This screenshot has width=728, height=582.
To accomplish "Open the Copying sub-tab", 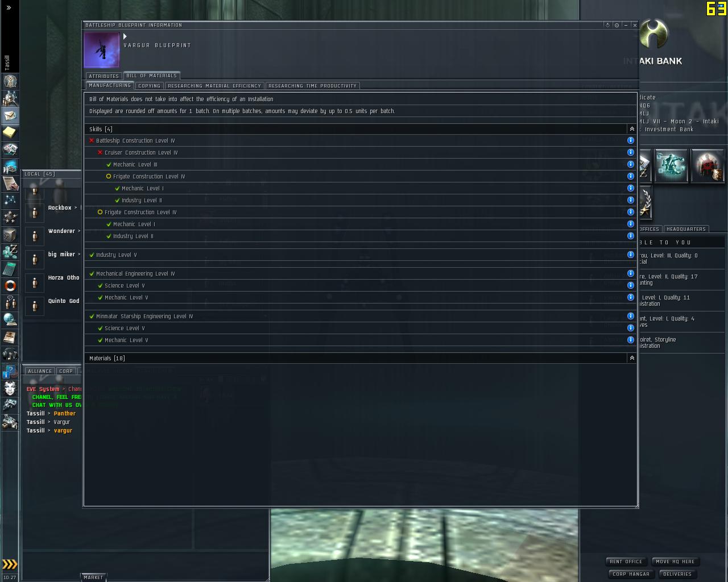I will (149, 86).
